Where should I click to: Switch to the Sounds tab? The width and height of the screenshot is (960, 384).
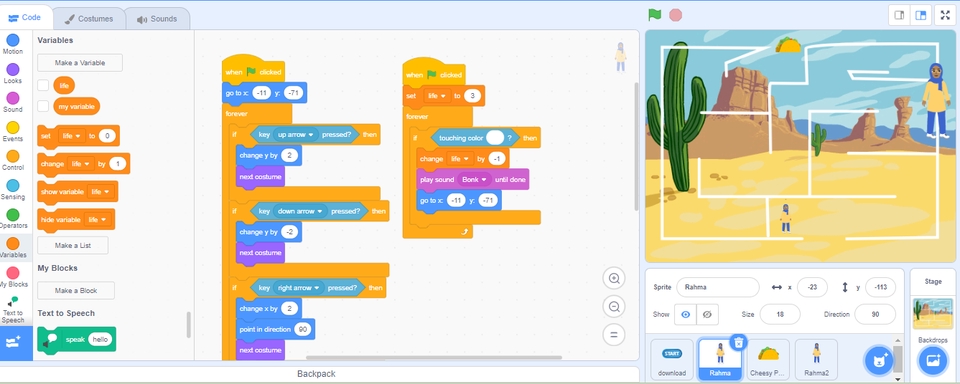tap(157, 19)
